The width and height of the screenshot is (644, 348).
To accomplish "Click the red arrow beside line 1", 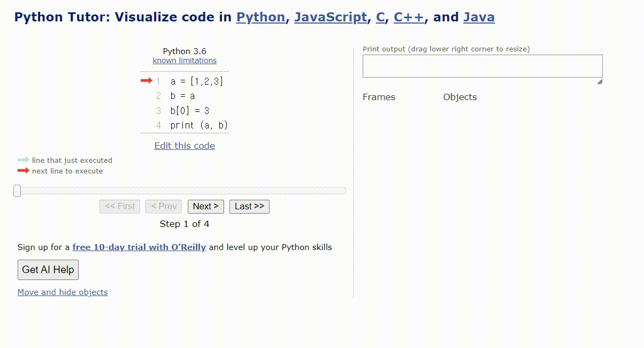I will coord(147,81).
